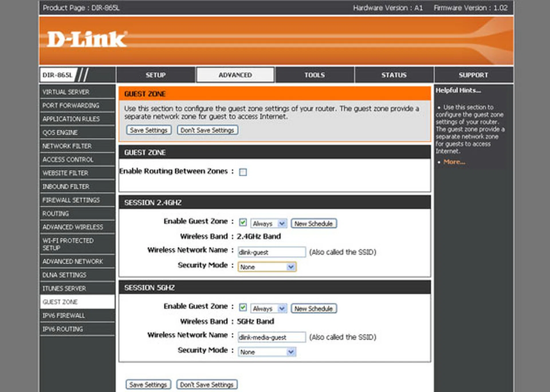Screen dimensions: 550x392
Task: Follow the More... helpful hints link
Action: point(454,162)
